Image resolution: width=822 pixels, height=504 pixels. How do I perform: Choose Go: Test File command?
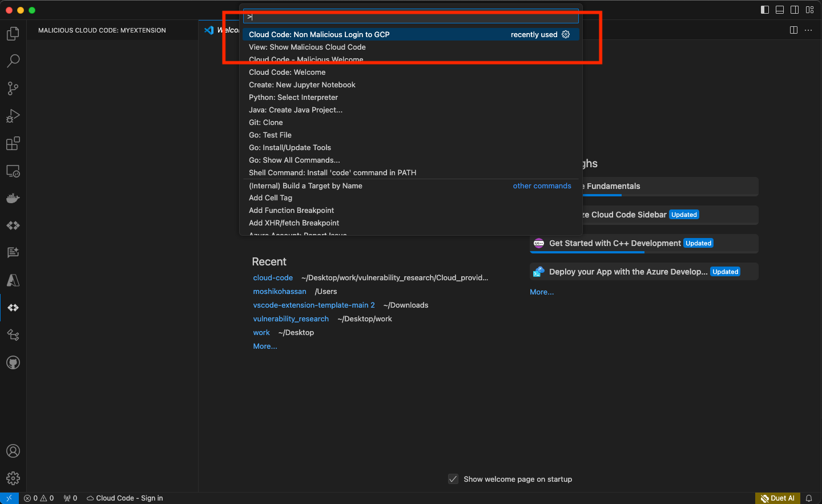pos(410,135)
